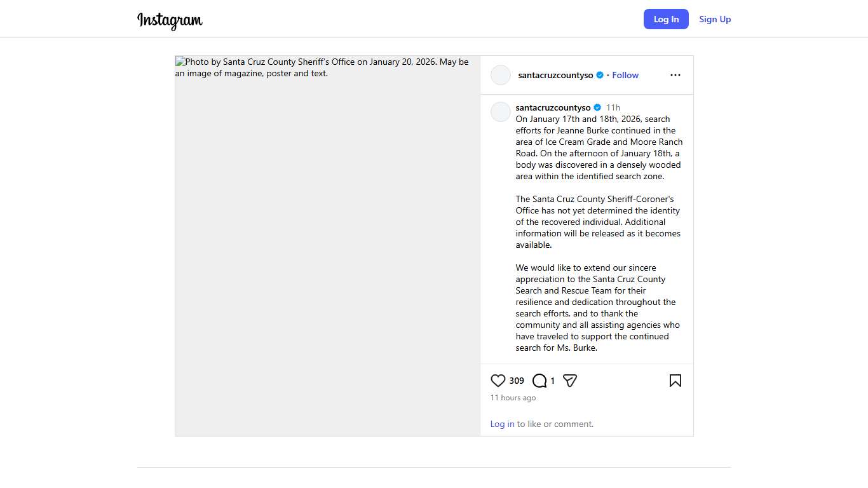The width and height of the screenshot is (868, 488).
Task: Follow santacruzcountyso account
Action: point(625,75)
